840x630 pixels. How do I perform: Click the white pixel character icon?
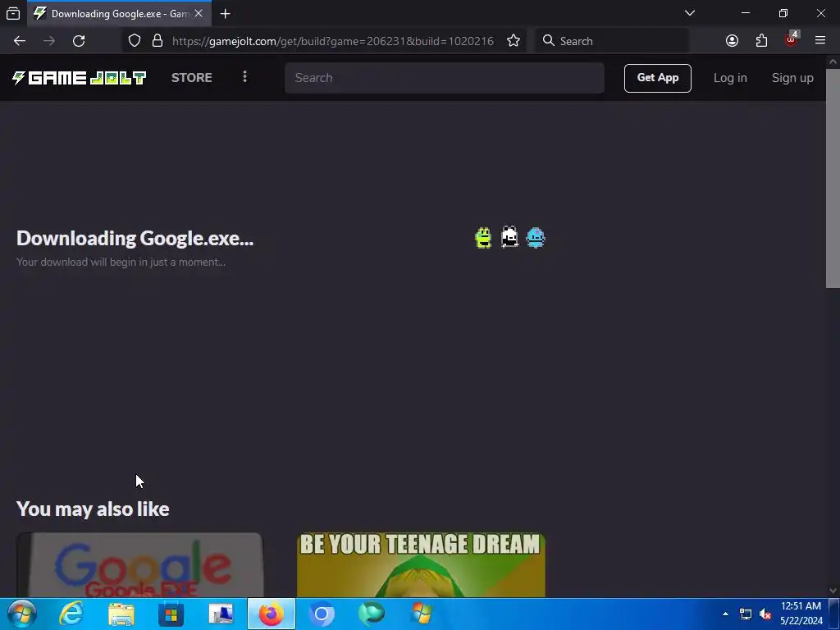coord(509,237)
